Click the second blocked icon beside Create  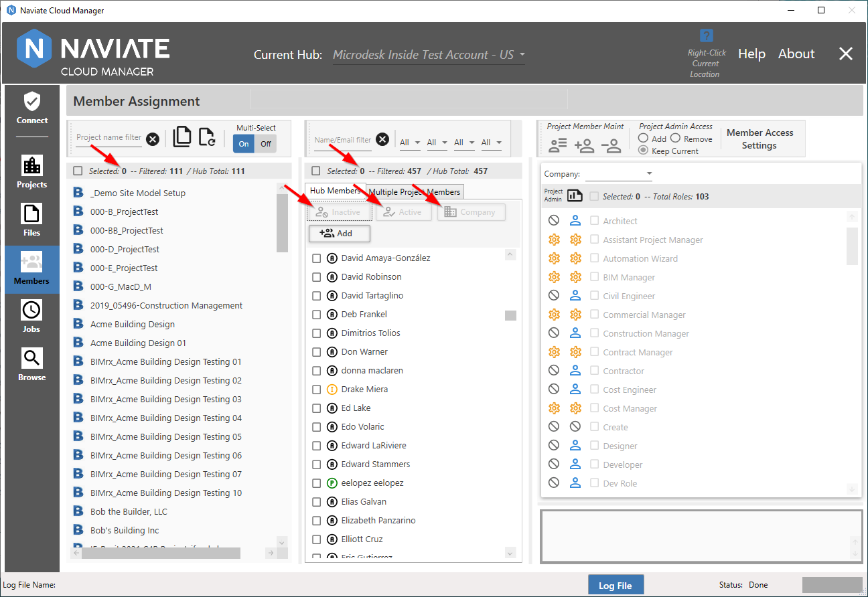click(575, 426)
